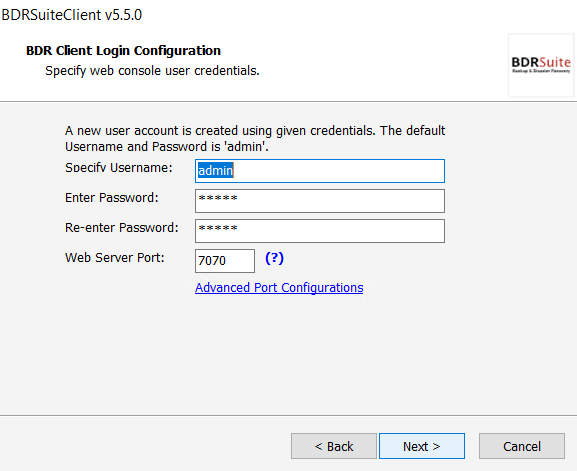
Task: Go to previous step with Back button
Action: click(334, 446)
